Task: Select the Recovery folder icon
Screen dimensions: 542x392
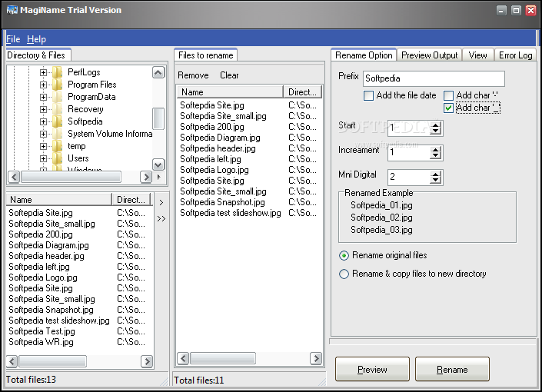Action: click(x=58, y=109)
